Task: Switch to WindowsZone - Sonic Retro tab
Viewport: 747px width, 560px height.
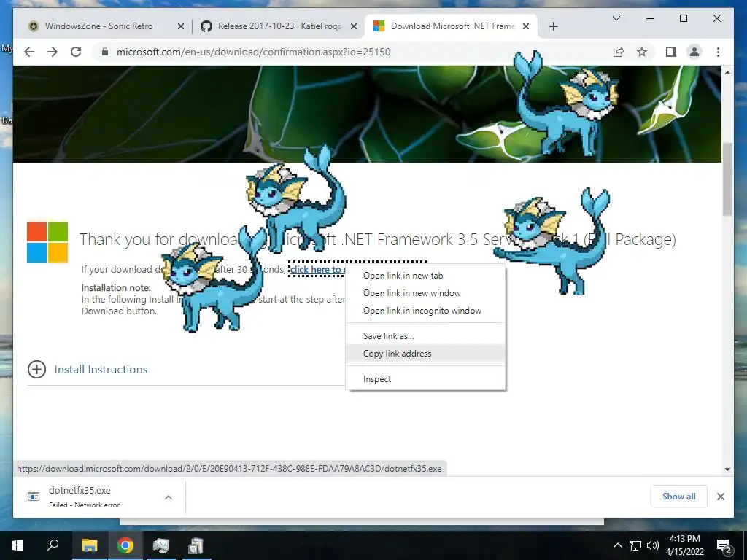Action: pos(98,26)
